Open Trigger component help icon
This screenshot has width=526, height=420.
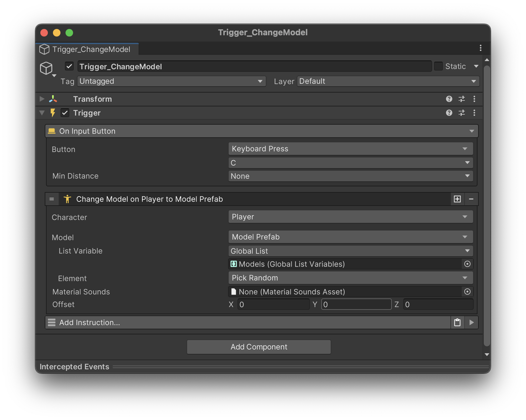(x=449, y=113)
